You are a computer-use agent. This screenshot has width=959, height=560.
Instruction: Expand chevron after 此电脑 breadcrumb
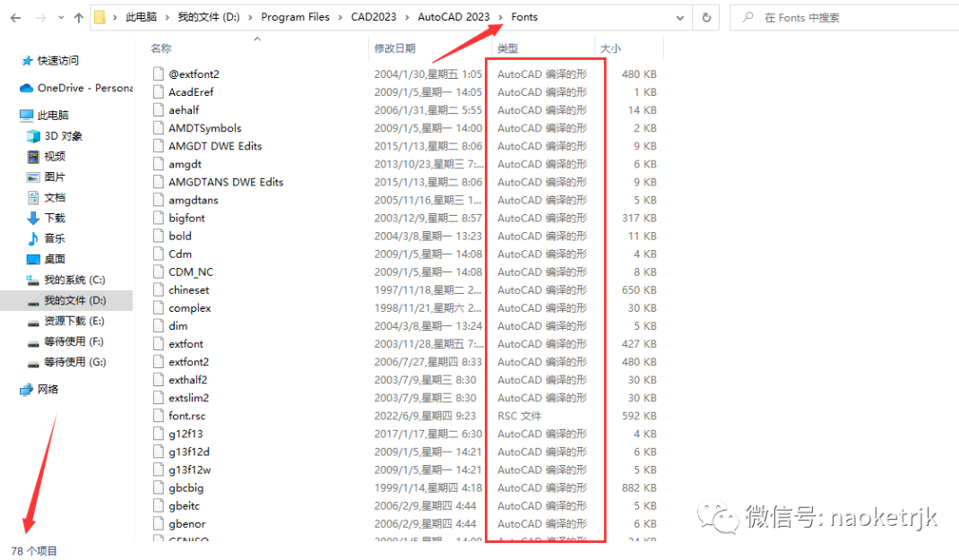coord(167,17)
